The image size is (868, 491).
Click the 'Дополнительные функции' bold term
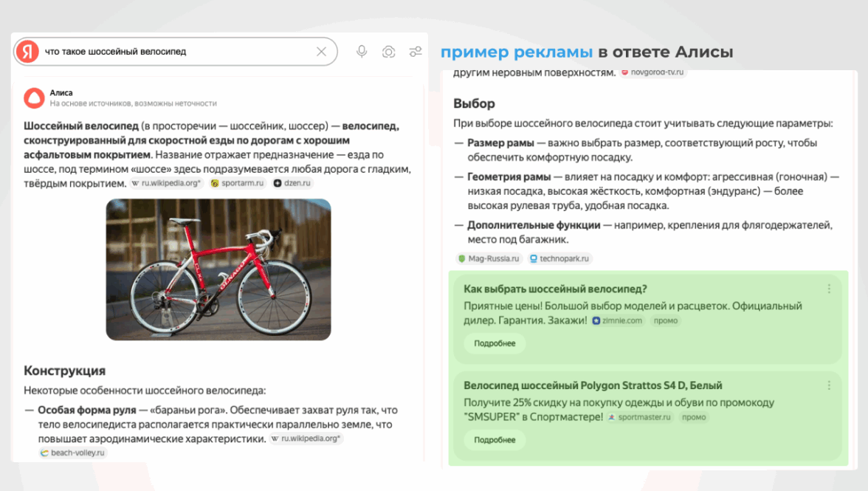(x=534, y=225)
